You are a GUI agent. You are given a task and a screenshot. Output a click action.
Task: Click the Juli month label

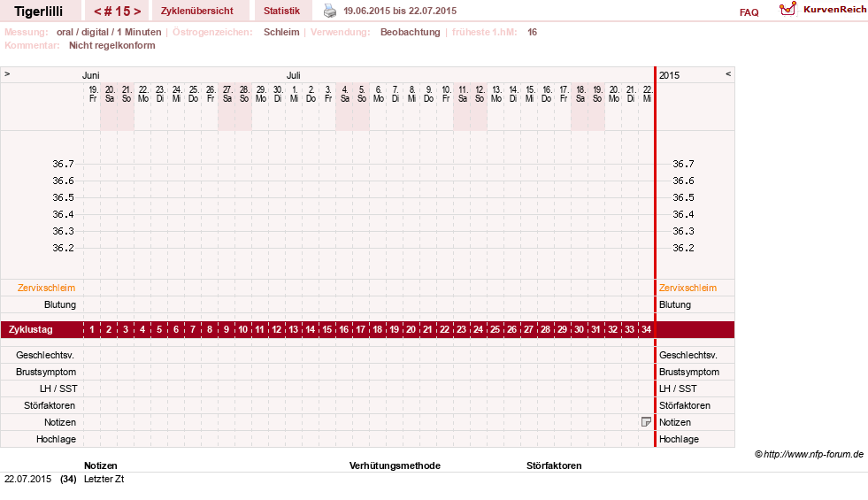tap(294, 75)
